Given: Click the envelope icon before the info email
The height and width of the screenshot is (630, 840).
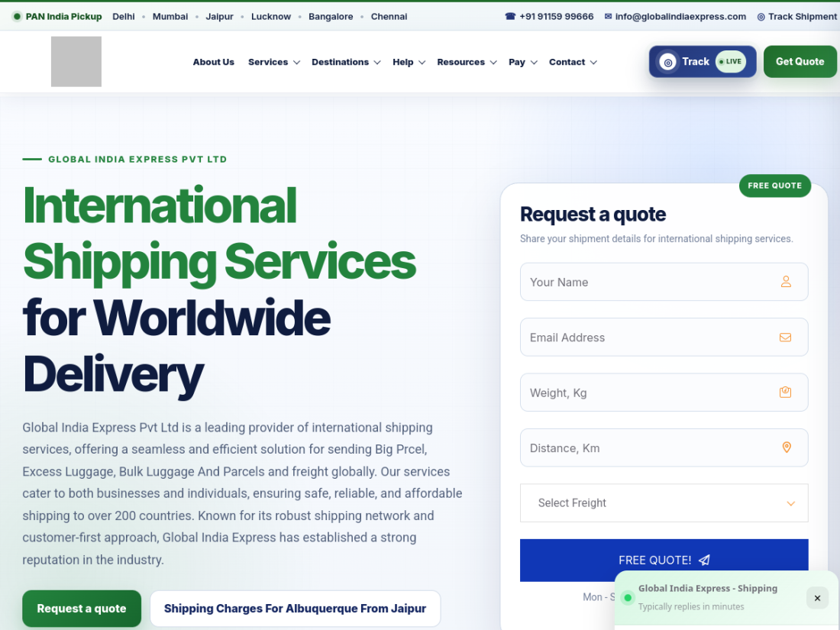Looking at the screenshot, I should (608, 17).
